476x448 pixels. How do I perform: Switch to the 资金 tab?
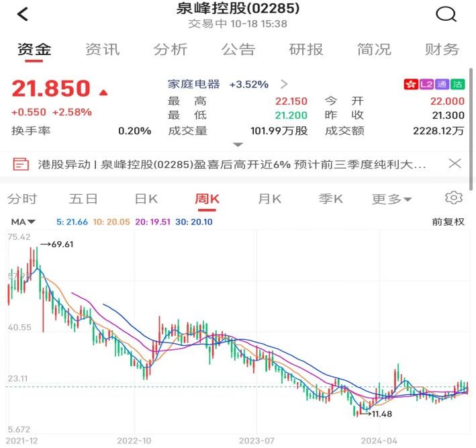[x=34, y=50]
